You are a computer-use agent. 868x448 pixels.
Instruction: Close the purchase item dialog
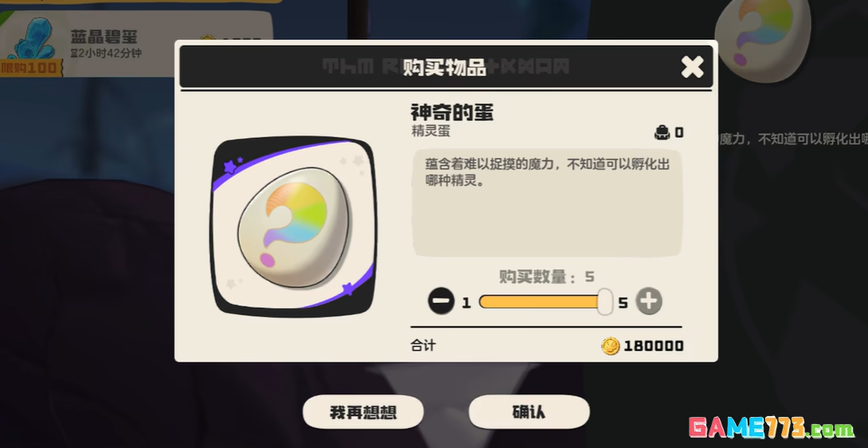point(692,67)
